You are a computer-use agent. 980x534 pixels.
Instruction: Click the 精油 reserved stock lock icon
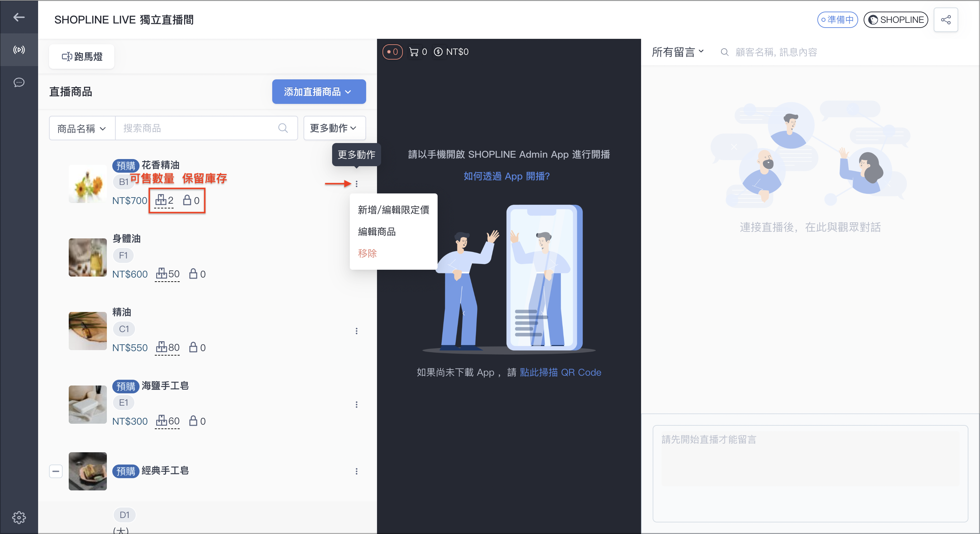[193, 347]
